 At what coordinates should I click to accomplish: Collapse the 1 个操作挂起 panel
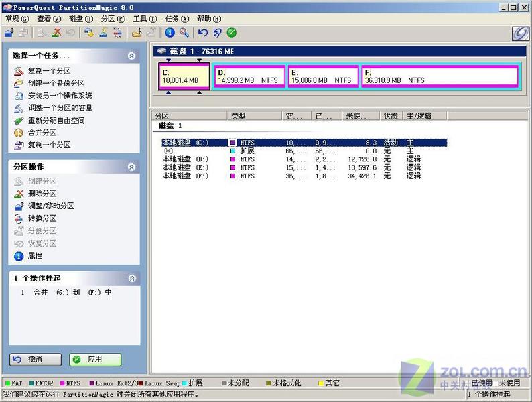pyautogui.click(x=132, y=278)
